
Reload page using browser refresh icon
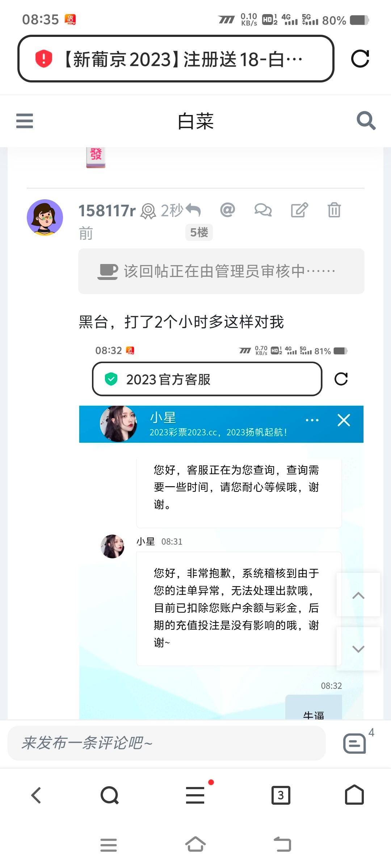(360, 59)
